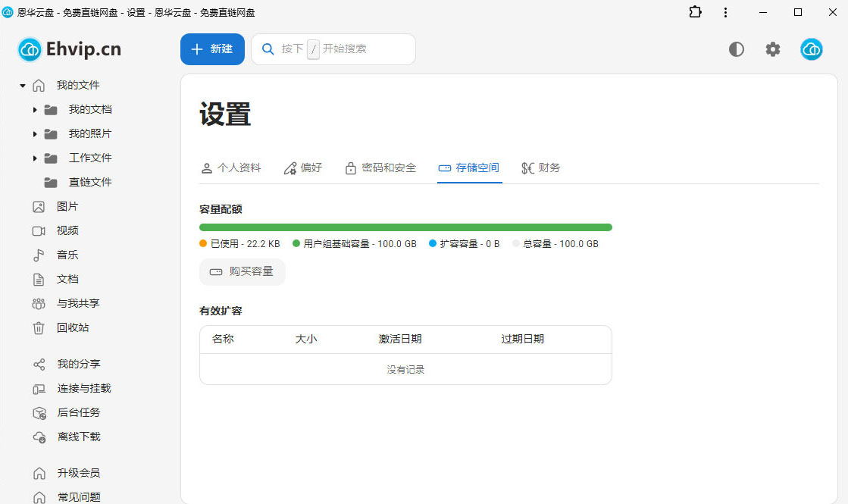
Task: Expand the 我的文档 folder
Action: (x=35, y=109)
